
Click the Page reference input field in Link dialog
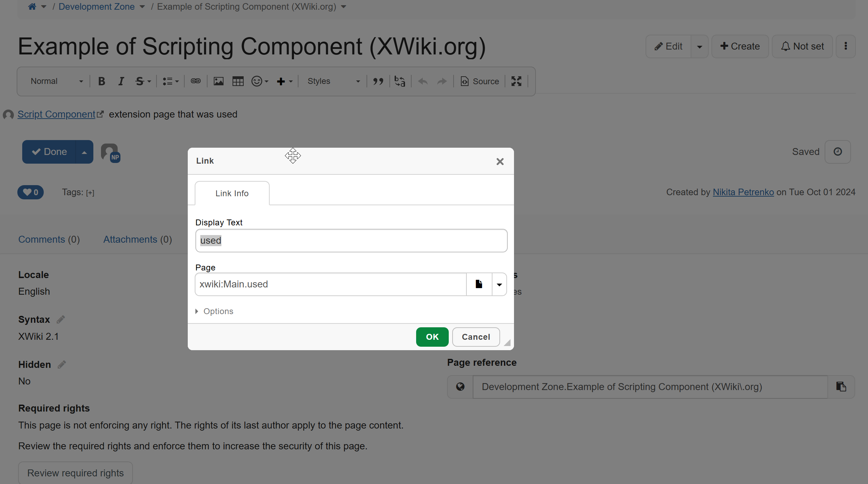[331, 284]
